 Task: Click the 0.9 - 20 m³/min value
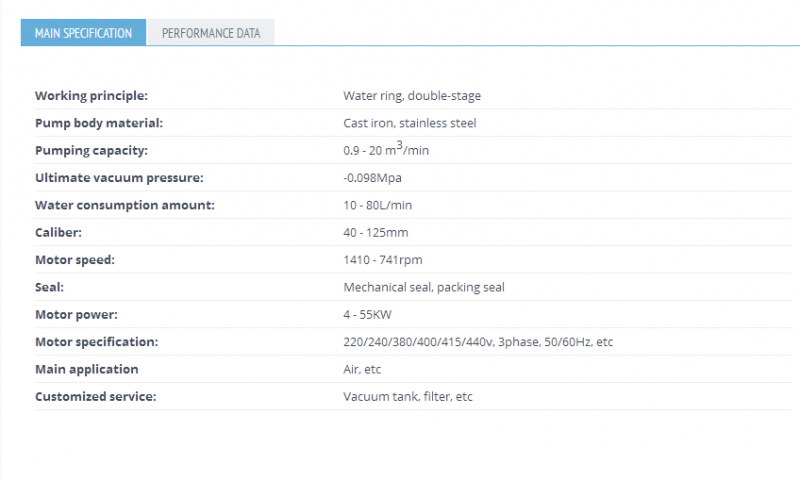coord(386,149)
